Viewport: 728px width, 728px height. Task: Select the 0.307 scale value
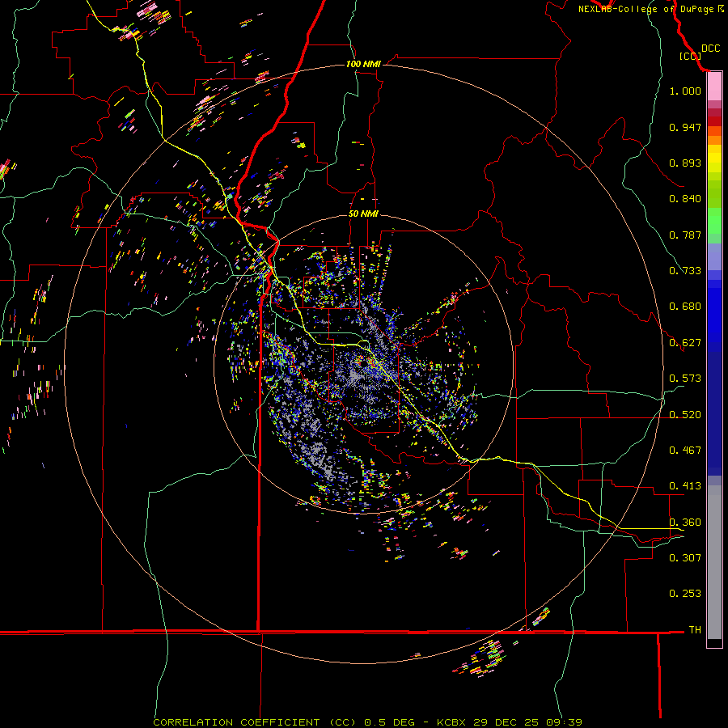click(685, 557)
